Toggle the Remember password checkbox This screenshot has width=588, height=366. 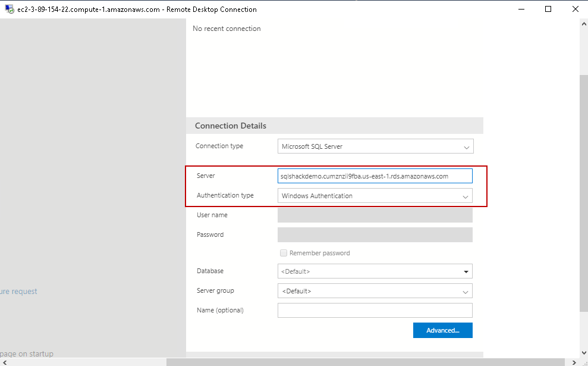click(284, 253)
